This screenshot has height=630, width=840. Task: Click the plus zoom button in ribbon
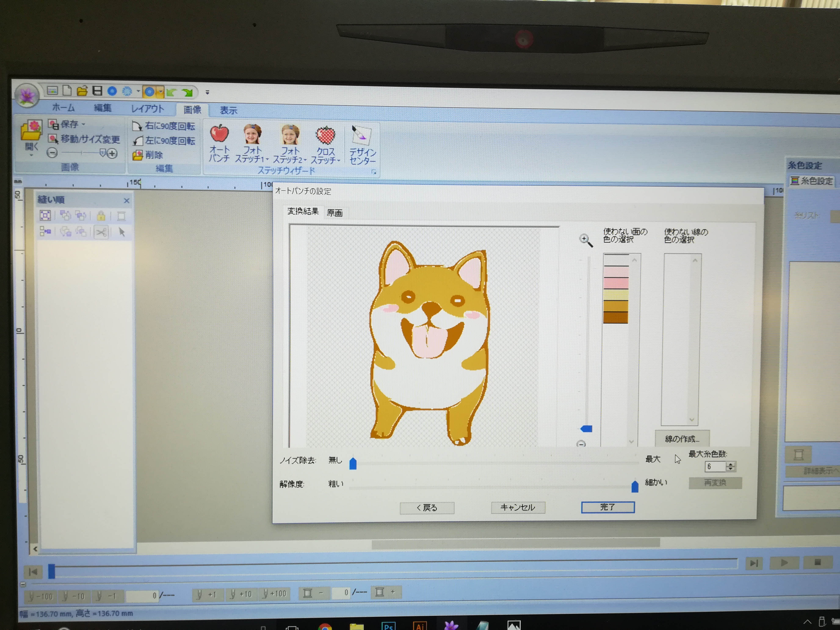tap(112, 154)
